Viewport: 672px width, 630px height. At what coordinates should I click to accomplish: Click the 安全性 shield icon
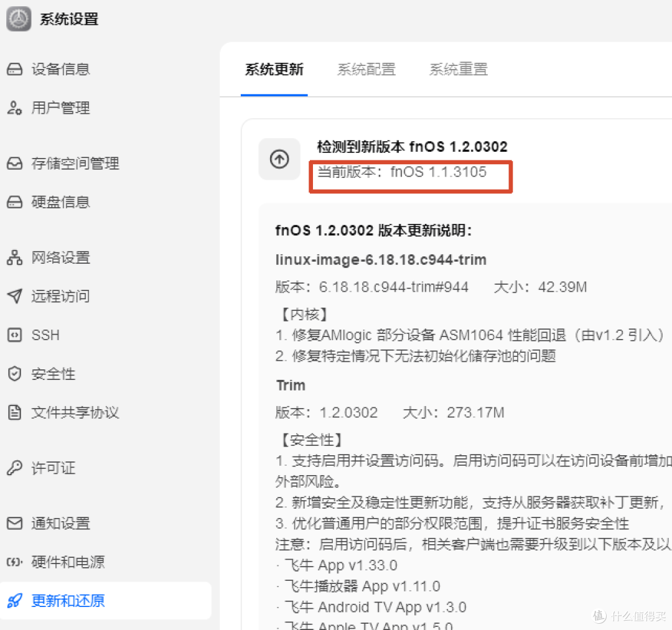(x=14, y=374)
